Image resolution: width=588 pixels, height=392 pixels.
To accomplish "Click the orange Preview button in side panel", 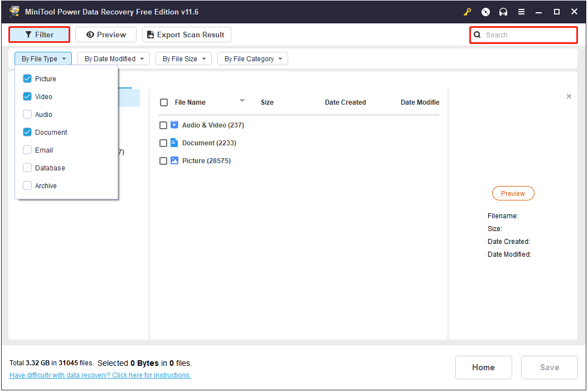I will [513, 193].
